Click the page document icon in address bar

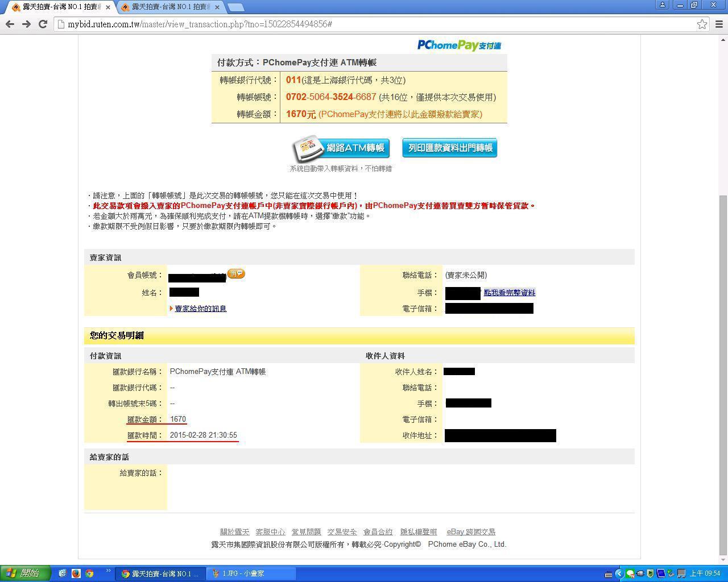pos(61,24)
